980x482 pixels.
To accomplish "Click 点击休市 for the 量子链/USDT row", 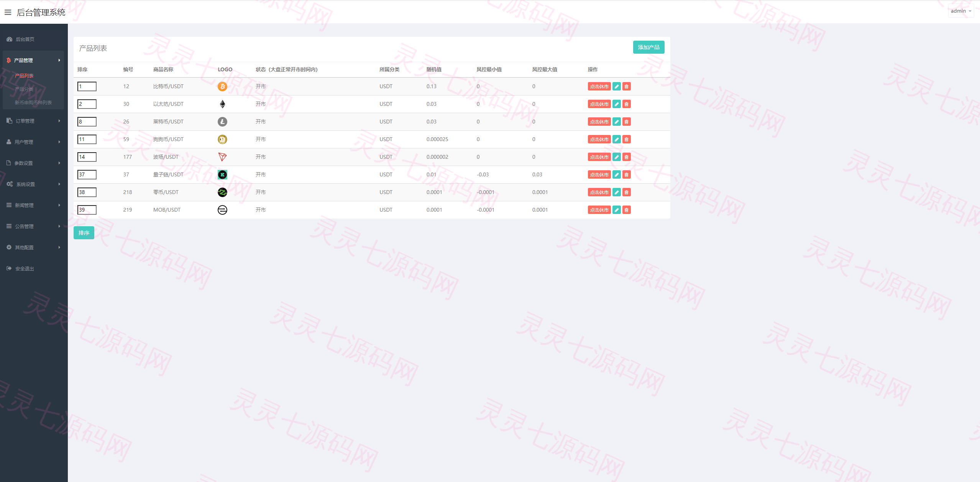I will [x=599, y=174].
